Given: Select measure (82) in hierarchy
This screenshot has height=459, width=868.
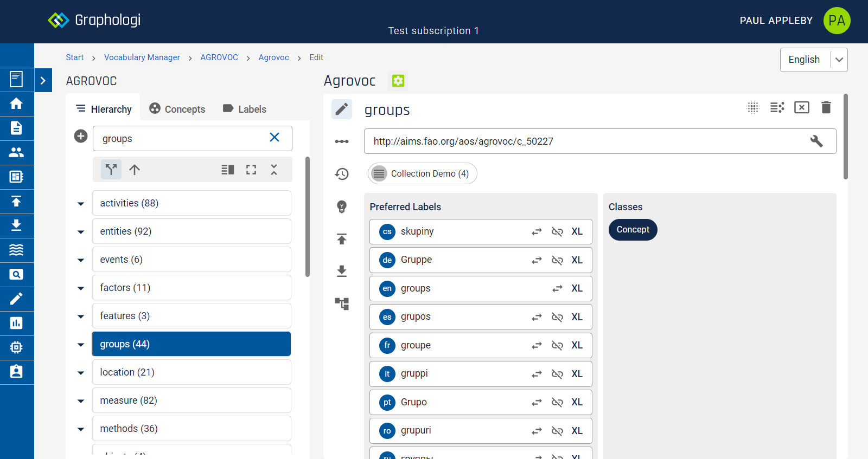Looking at the screenshot, I should pyautogui.click(x=192, y=400).
